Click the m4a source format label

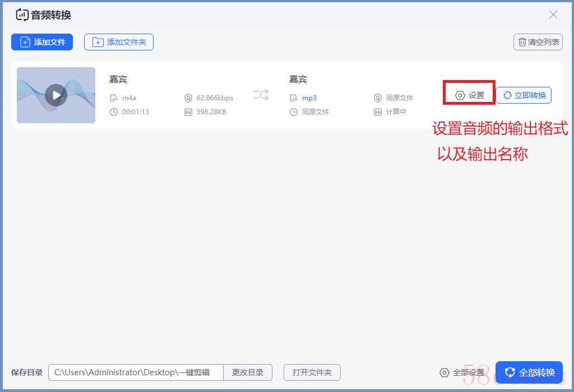coord(129,98)
